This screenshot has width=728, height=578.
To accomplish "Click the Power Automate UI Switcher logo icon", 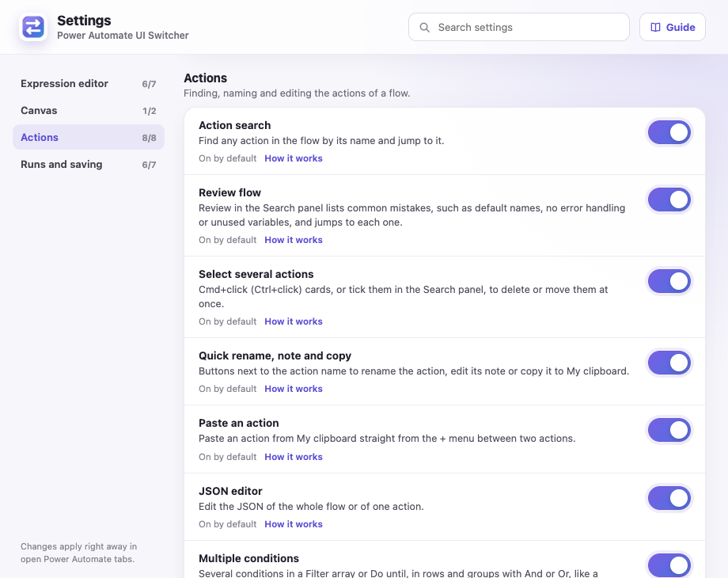I will pos(33,27).
